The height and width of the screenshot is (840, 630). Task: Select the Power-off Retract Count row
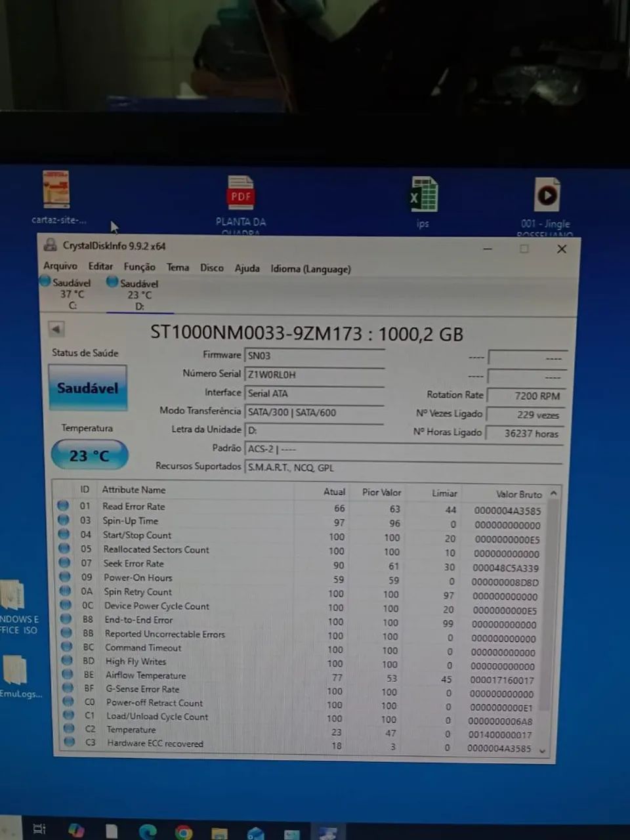point(302,704)
